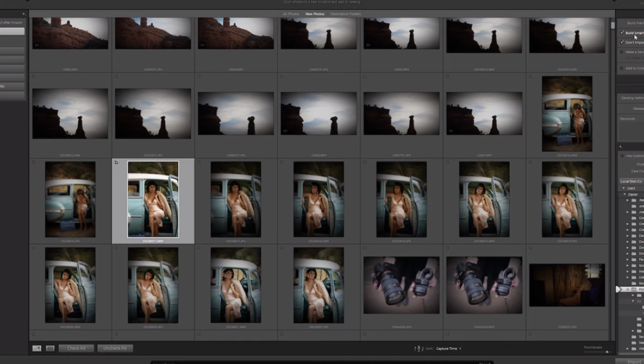644x364 pixels.
Task: Switch to New Photos tab
Action: [x=315, y=14]
